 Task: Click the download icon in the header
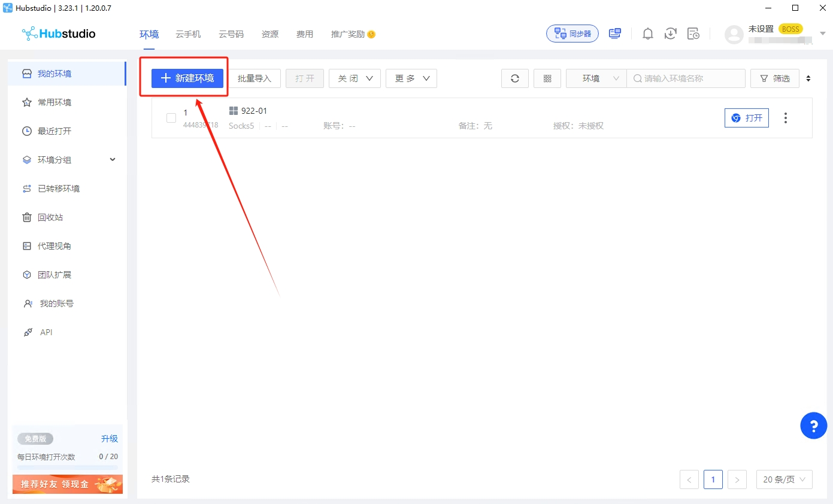670,34
